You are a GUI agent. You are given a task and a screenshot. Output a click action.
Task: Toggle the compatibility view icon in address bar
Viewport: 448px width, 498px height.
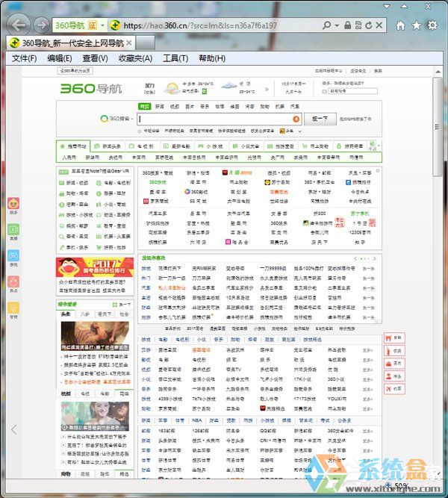tap(358, 25)
